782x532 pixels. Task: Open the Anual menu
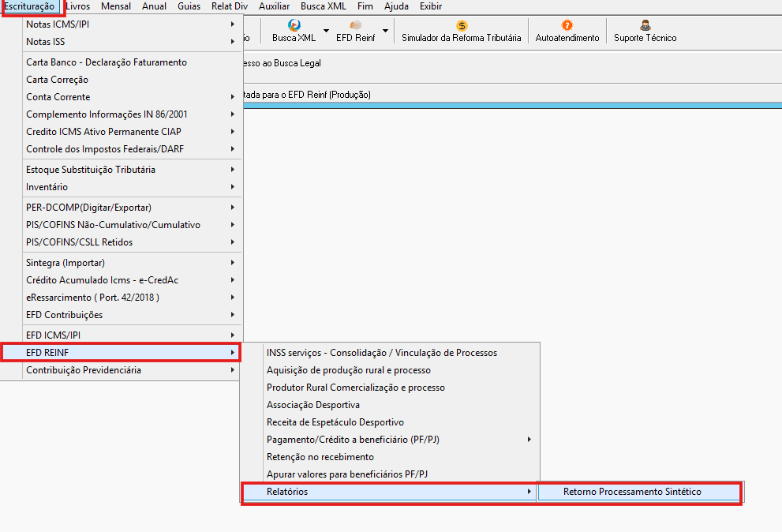click(x=154, y=6)
